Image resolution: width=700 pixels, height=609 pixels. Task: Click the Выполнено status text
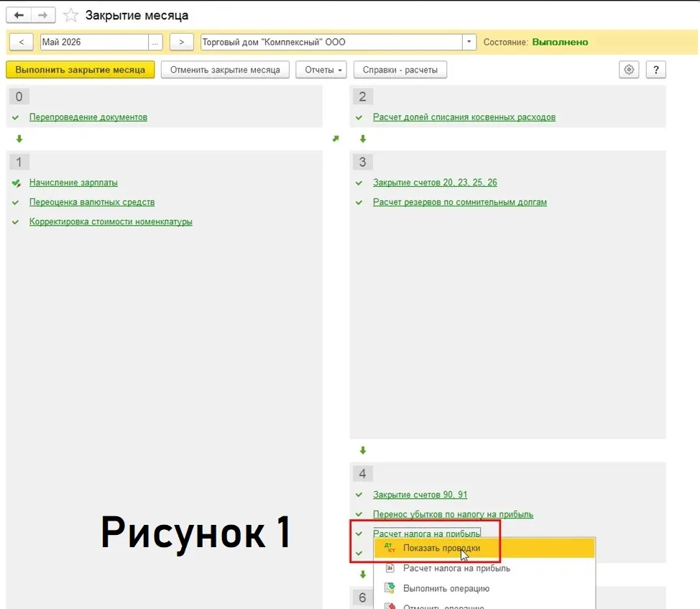coord(560,42)
